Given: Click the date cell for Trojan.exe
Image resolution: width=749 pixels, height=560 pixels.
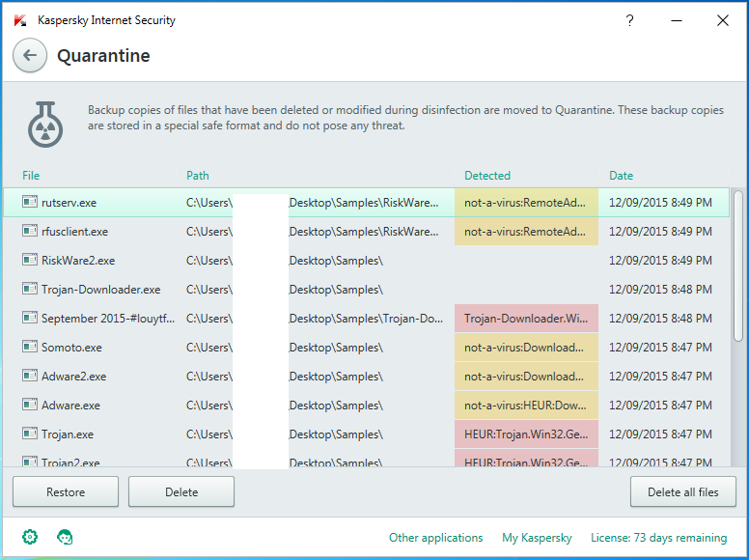Looking at the screenshot, I should pyautogui.click(x=660, y=434).
